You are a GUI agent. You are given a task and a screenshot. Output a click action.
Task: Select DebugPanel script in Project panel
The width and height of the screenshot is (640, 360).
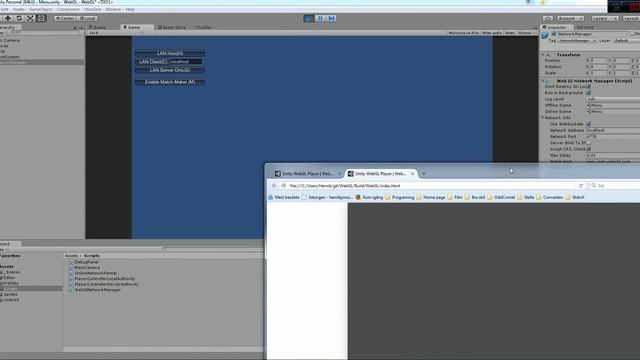click(87, 262)
